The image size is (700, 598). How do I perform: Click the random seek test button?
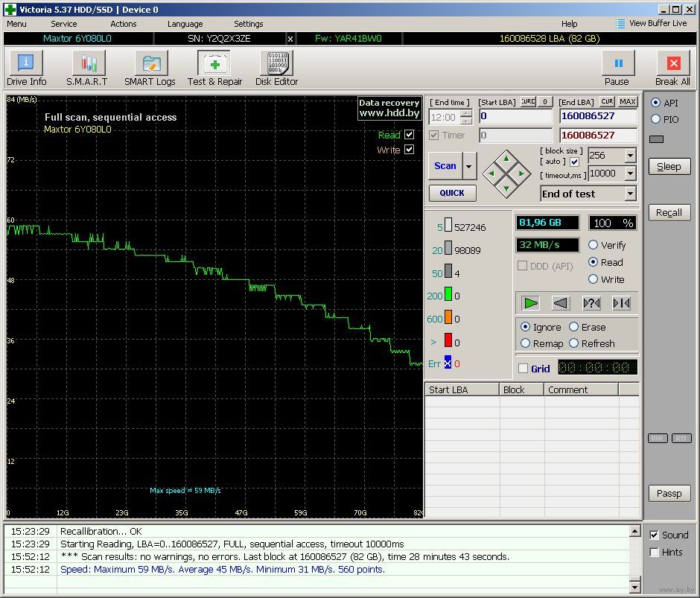(591, 303)
